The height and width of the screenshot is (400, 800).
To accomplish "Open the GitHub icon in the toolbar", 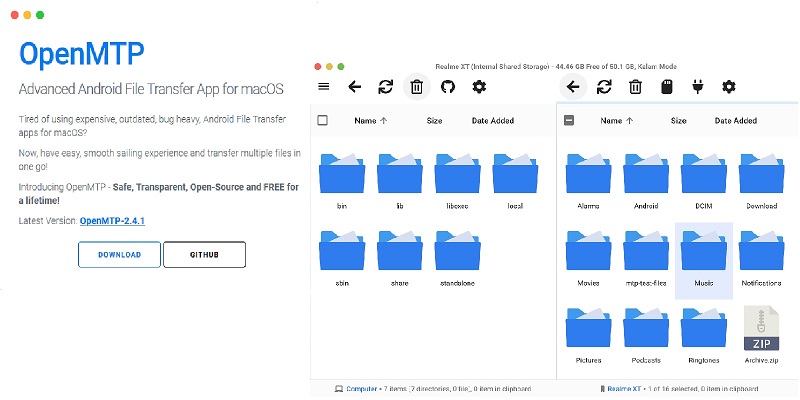I will click(x=447, y=87).
